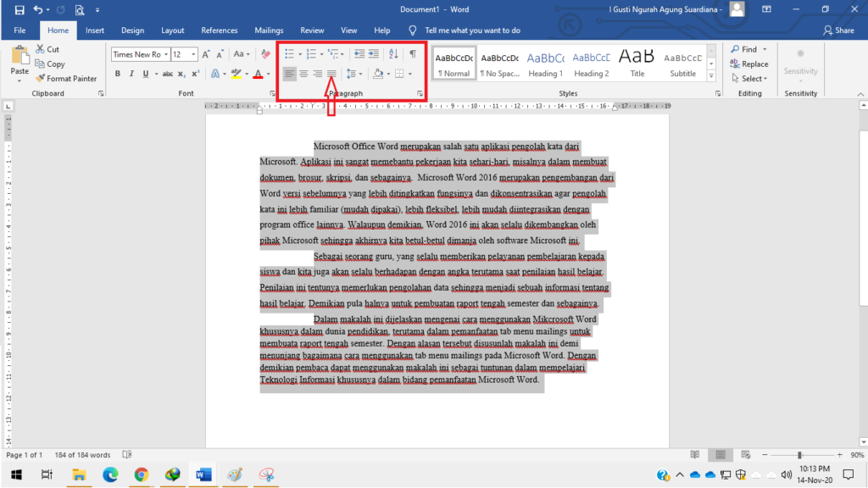Toggle subscript formatting
Image resolution: width=868 pixels, height=488 pixels.
click(181, 74)
